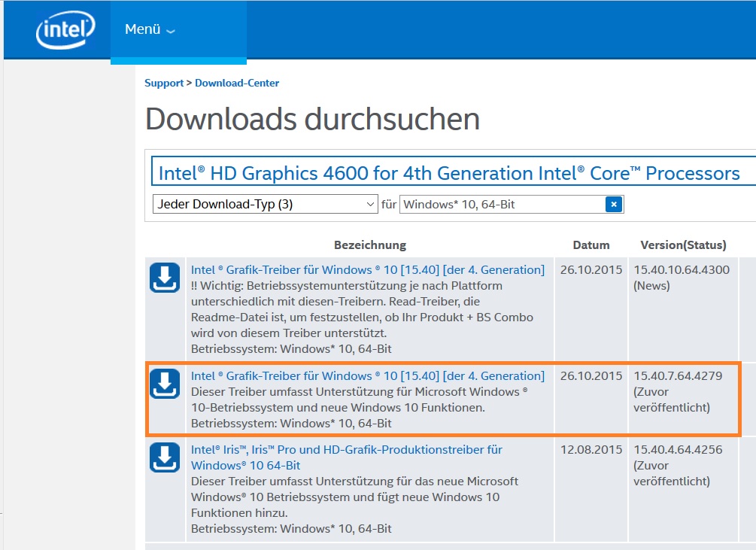The width and height of the screenshot is (756, 550).
Task: Click the Intel logo
Action: click(x=65, y=30)
